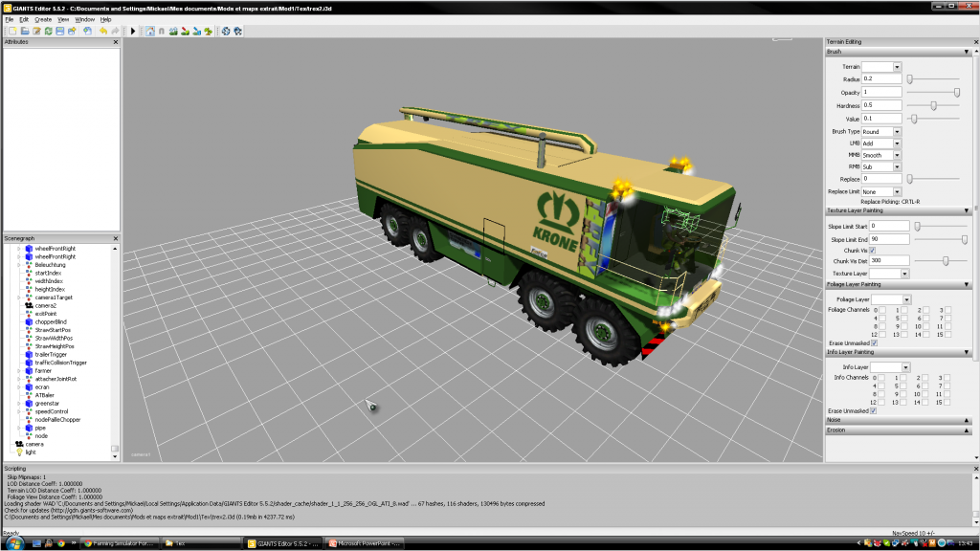The image size is (980, 551).
Task: Open the Edit menu
Action: click(x=24, y=19)
